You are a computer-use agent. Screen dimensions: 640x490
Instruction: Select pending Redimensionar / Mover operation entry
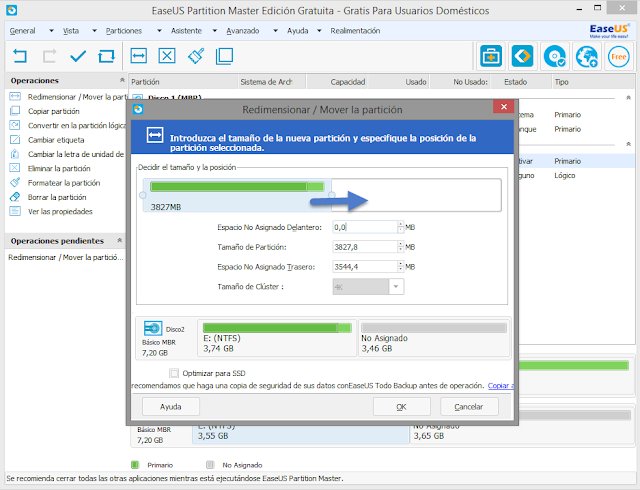(66, 257)
